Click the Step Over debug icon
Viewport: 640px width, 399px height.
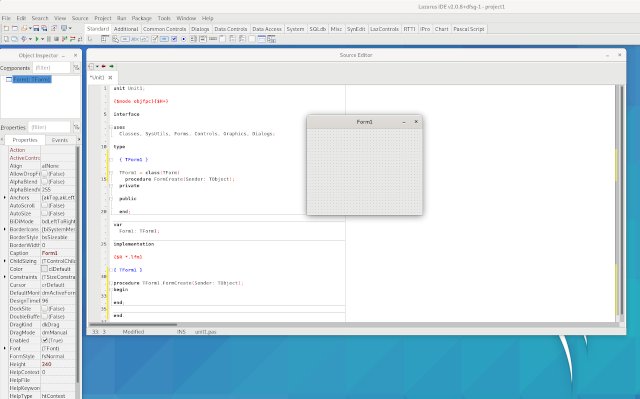pyautogui.click(x=72, y=39)
